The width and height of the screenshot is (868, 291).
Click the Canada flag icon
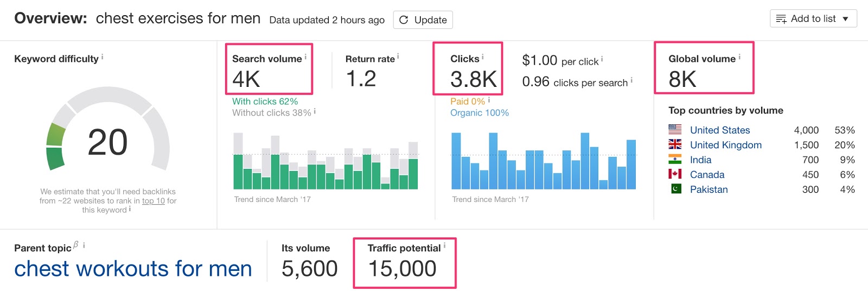[675, 174]
